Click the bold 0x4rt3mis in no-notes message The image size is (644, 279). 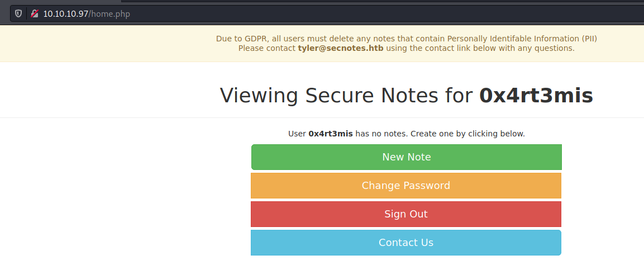[331, 134]
